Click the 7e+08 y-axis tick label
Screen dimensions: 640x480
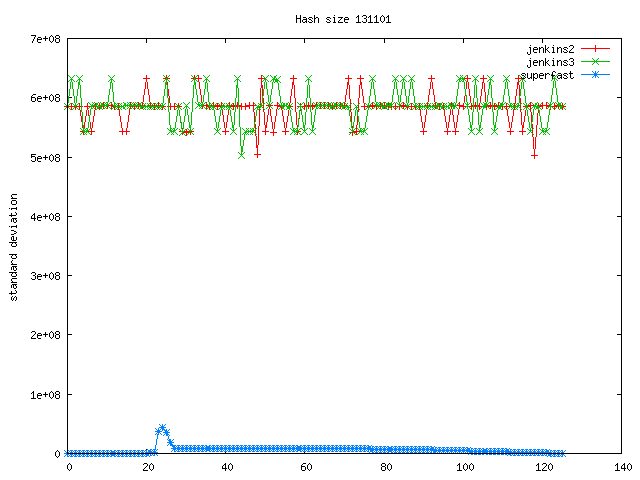pyautogui.click(x=46, y=39)
